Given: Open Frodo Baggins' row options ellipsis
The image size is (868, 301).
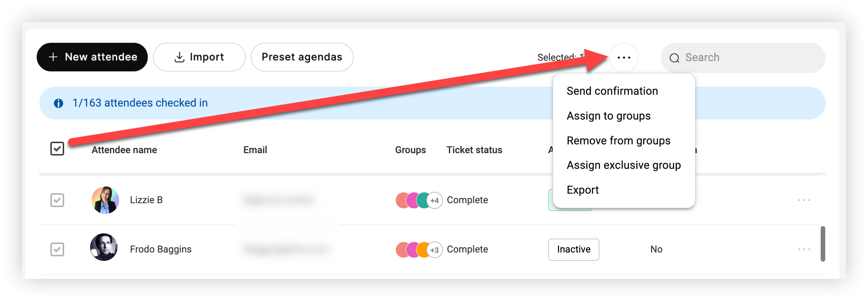Looking at the screenshot, I should click(x=804, y=249).
